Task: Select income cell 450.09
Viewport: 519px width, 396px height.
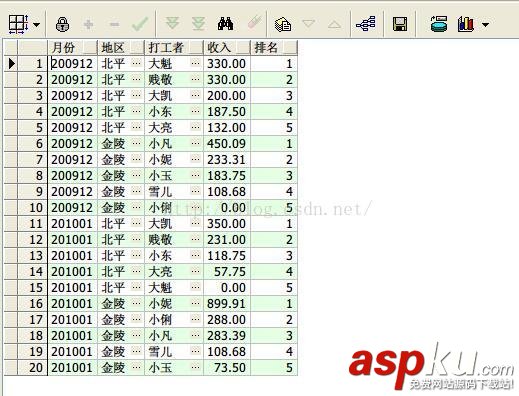Action: 227,143
